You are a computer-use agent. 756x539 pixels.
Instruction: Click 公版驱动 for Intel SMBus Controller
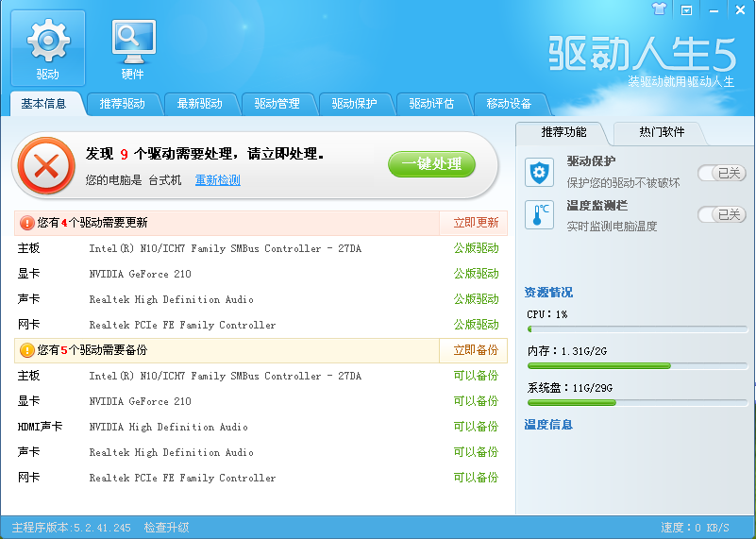476,248
